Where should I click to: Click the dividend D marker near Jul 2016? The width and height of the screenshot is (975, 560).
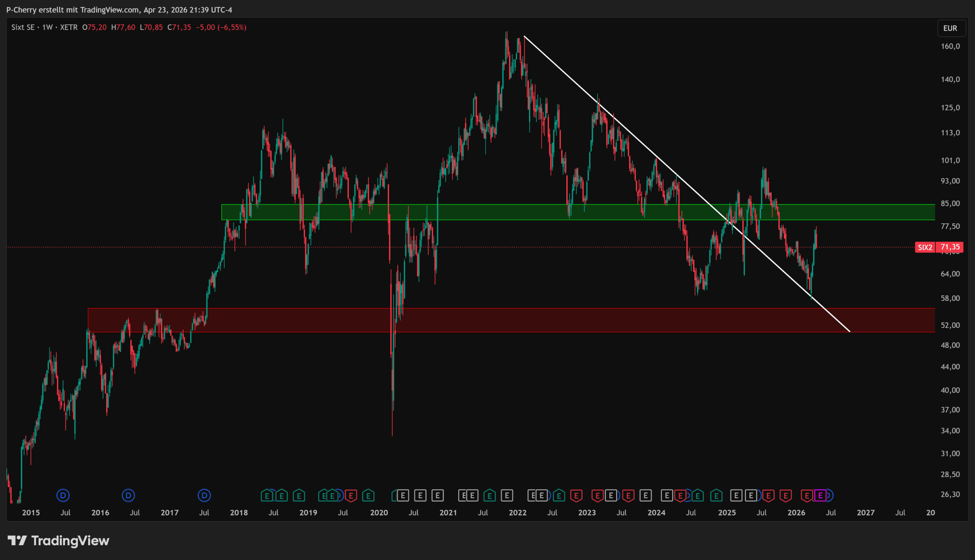pos(128,495)
